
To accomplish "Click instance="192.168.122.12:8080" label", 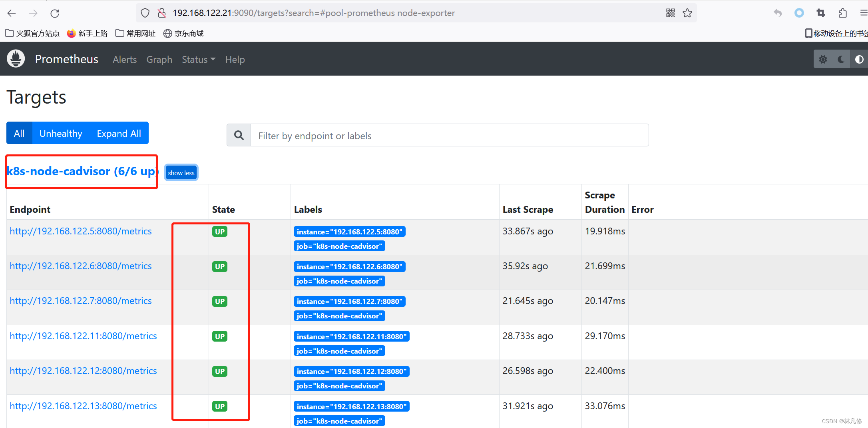I will 352,371.
